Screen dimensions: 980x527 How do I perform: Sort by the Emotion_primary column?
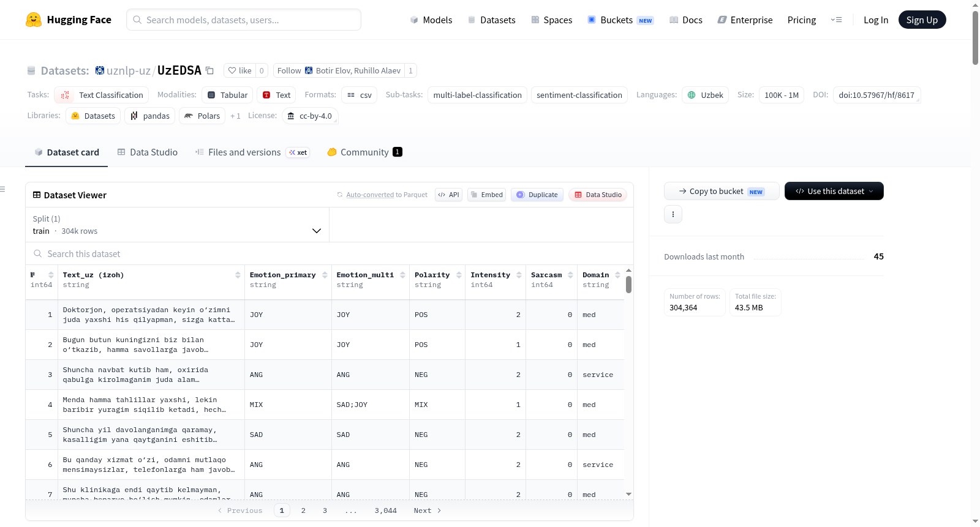[325, 275]
